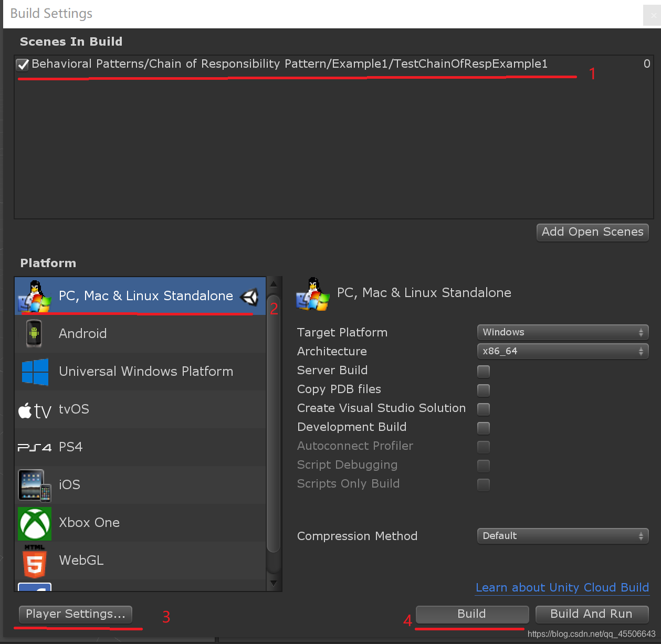Viewport: 661px width, 644px height.
Task: Uncheck the TestChainOfRespExample1 scene checkbox
Action: pyautogui.click(x=23, y=65)
